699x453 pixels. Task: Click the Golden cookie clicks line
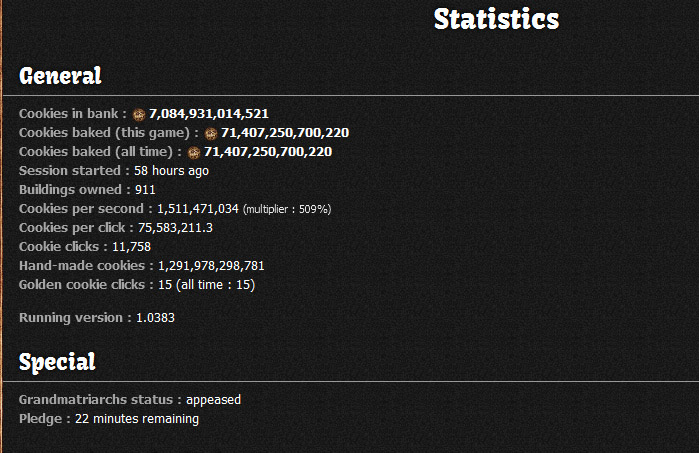[x=137, y=285]
